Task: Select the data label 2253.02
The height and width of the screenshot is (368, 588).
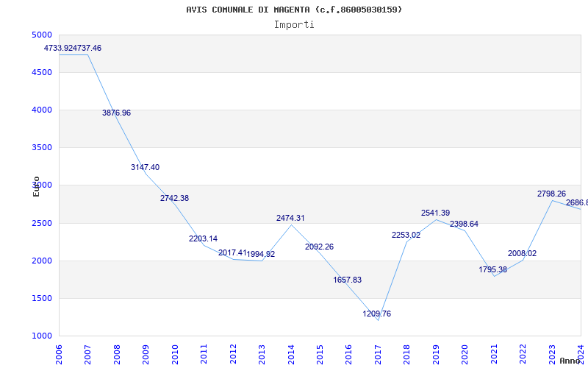Action: [406, 235]
